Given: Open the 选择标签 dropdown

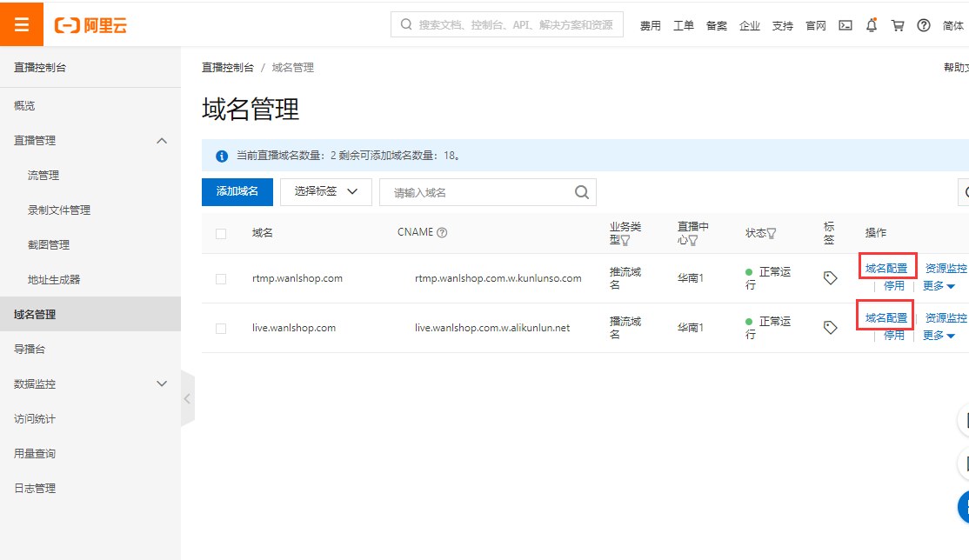Looking at the screenshot, I should coord(325,191).
